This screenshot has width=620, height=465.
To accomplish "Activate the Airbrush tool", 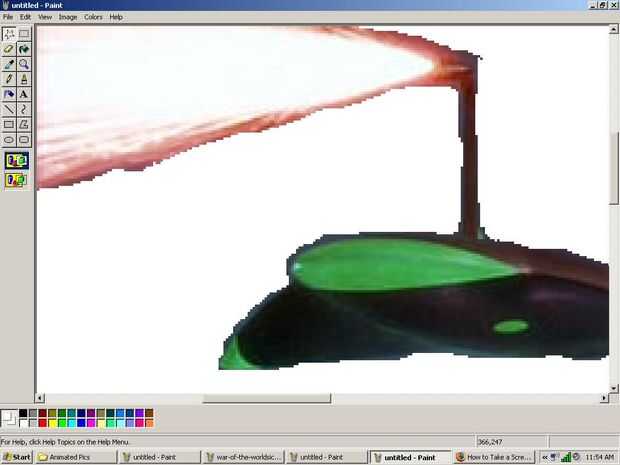I will coord(9,94).
